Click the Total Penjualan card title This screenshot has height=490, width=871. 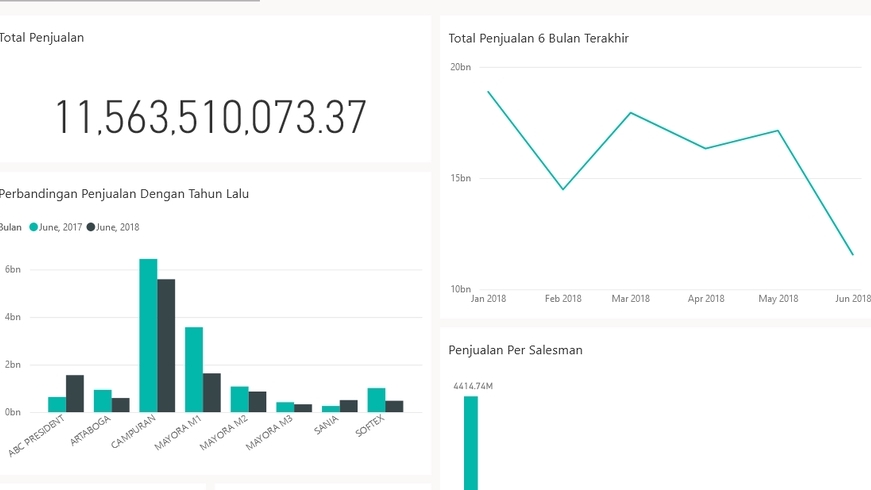pos(42,38)
